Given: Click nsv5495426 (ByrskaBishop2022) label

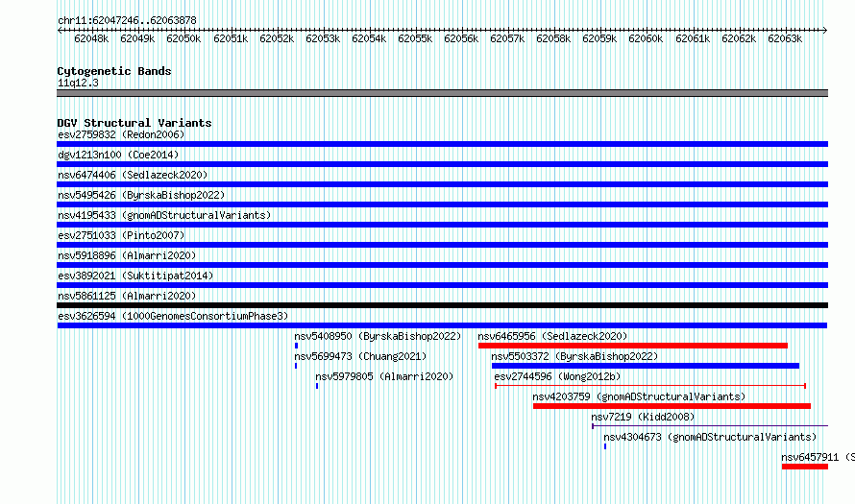Looking at the screenshot, I should 141,195.
